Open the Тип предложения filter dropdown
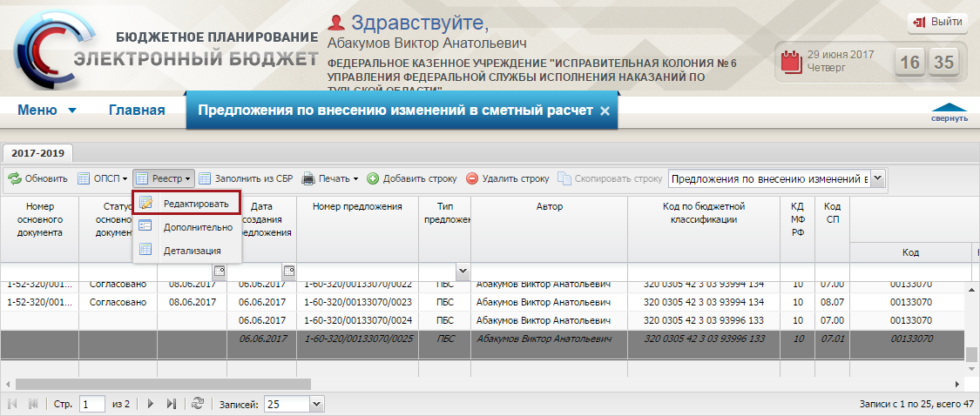Image resolution: width=980 pixels, height=416 pixels. (x=463, y=271)
